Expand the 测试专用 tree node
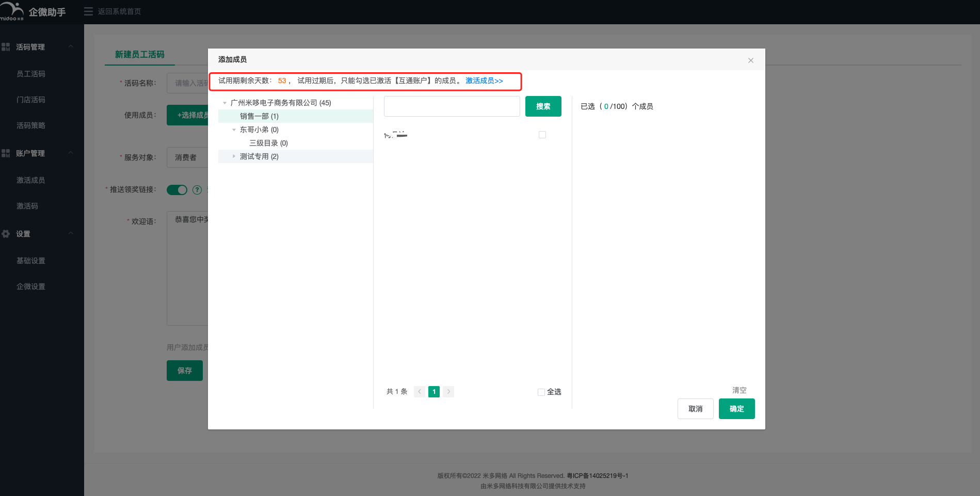 234,156
